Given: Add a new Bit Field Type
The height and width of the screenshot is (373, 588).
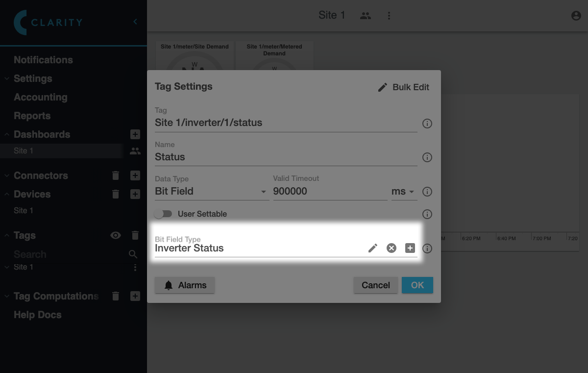Looking at the screenshot, I should pos(410,248).
